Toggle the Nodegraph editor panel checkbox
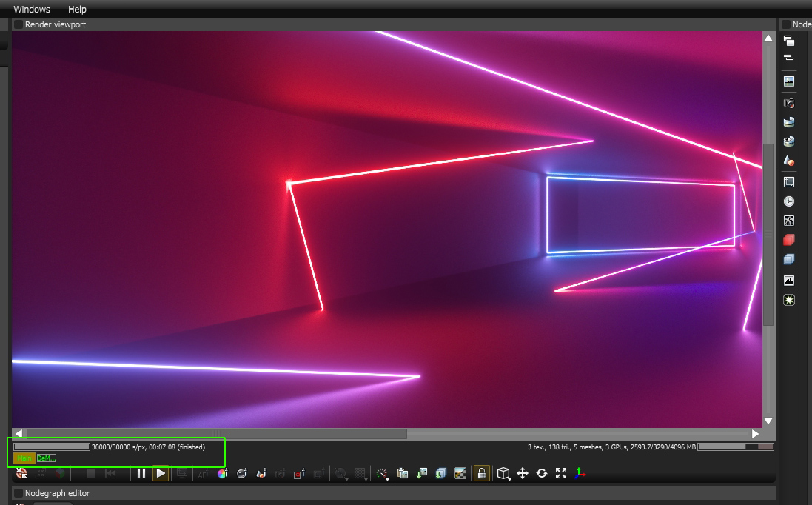The height and width of the screenshot is (505, 812). pos(18,493)
